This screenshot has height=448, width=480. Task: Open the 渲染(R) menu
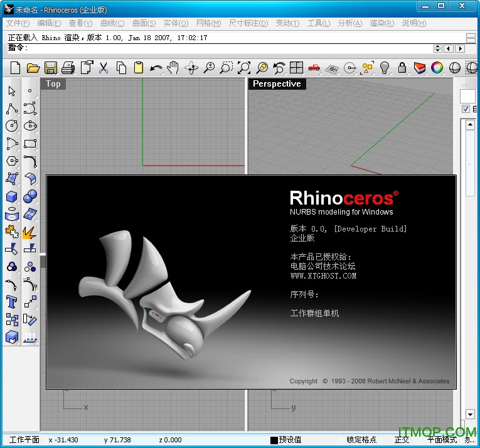click(x=381, y=23)
